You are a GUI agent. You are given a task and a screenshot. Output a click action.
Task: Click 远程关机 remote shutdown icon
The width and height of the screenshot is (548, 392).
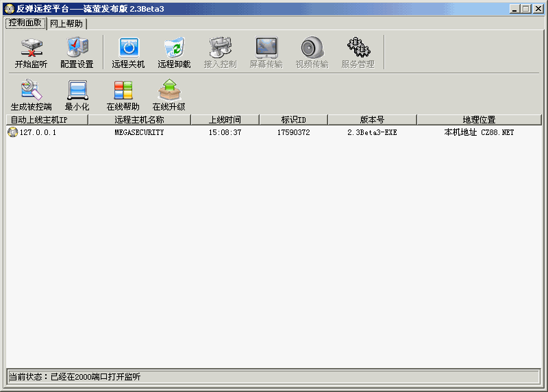(128, 53)
